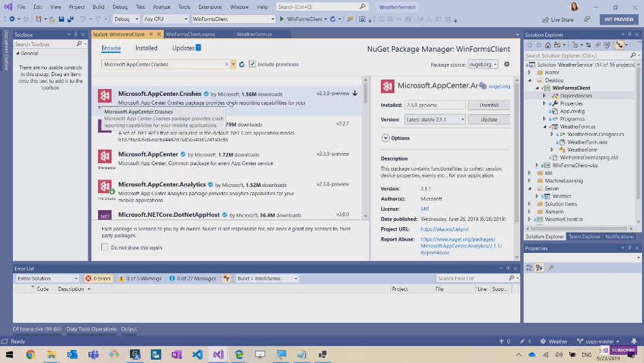The width and height of the screenshot is (644, 363).
Task: Click the Solution Explorer home icon
Action: [549, 45]
